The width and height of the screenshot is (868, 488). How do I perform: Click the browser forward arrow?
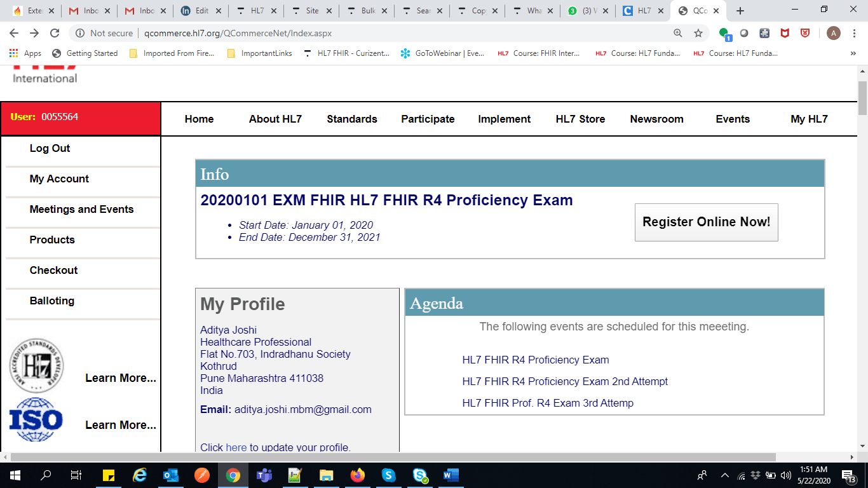(34, 33)
